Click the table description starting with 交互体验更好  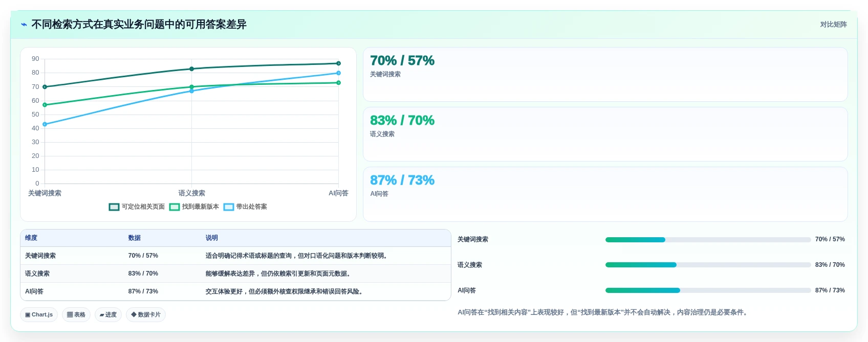(286, 292)
